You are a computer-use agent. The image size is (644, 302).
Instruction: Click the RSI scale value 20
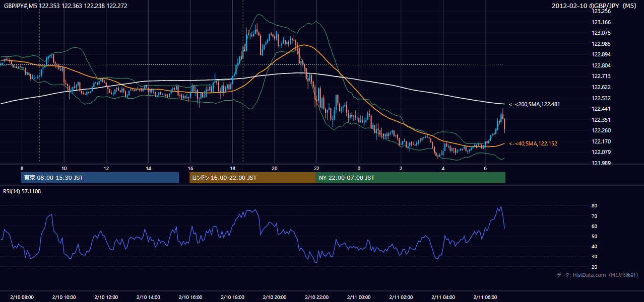595,267
